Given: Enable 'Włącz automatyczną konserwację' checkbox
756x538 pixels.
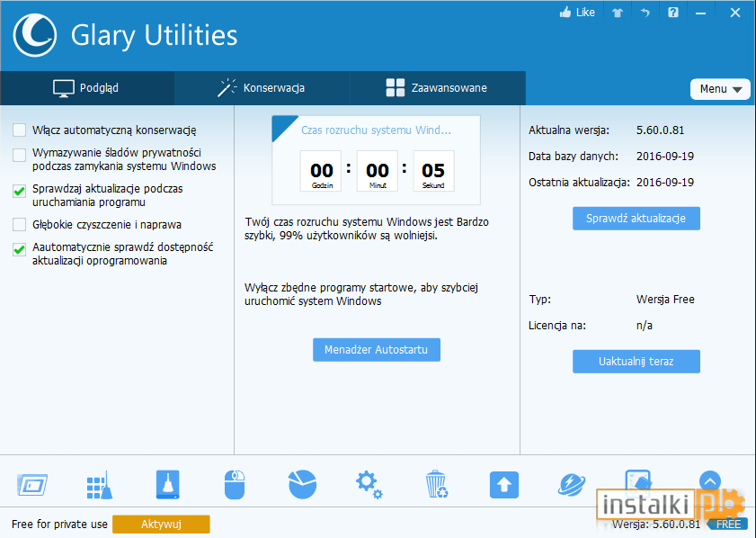Looking at the screenshot, I should [19, 130].
